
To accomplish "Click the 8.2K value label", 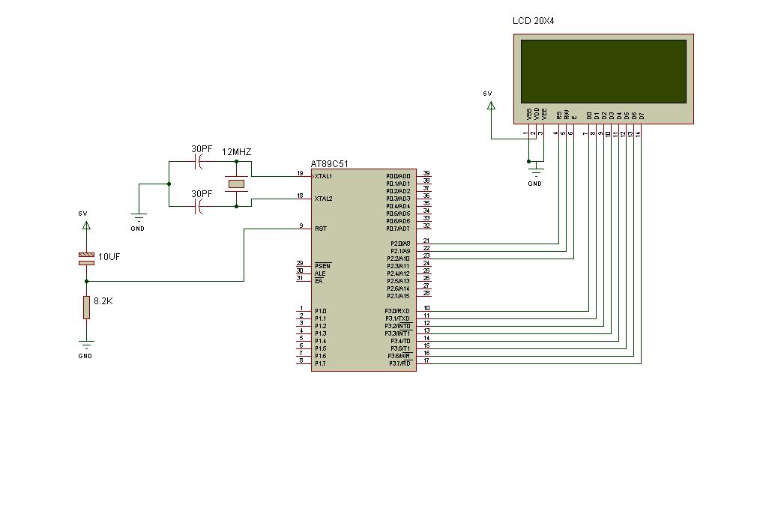I will [x=103, y=300].
